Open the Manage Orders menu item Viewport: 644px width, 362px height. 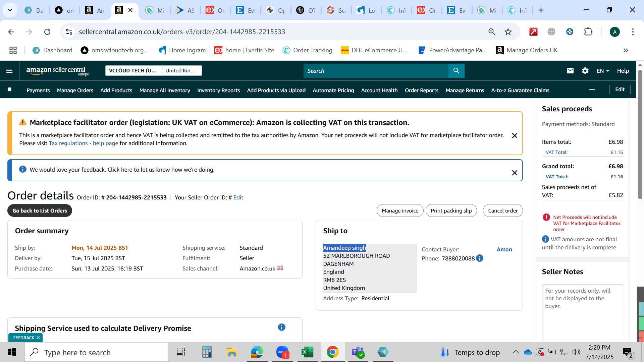(75, 90)
